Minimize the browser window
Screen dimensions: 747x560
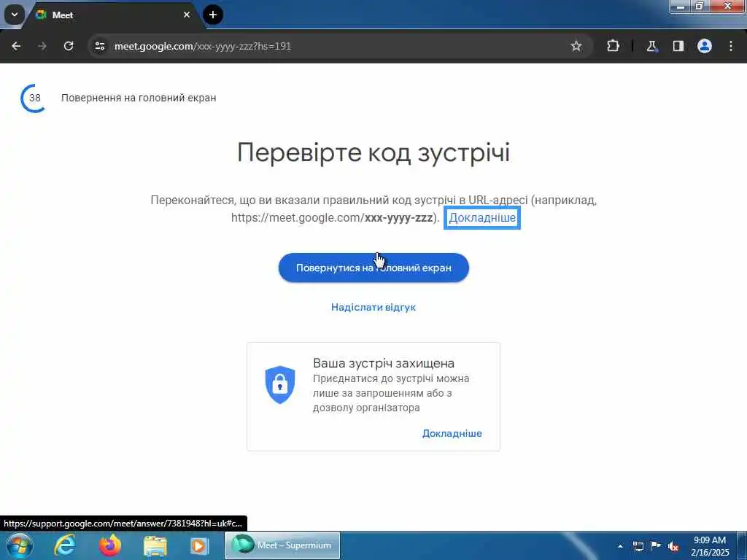point(680,6)
